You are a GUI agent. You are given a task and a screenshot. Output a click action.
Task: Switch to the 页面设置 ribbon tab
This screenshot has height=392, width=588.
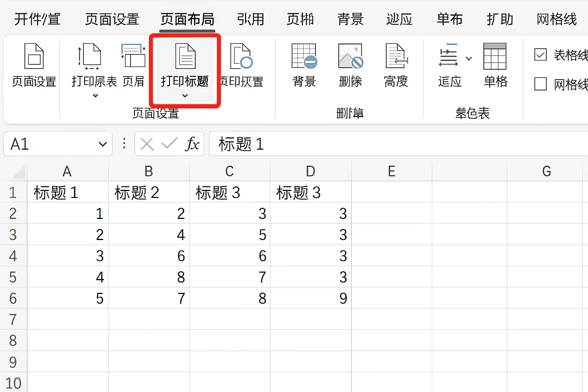pyautogui.click(x=111, y=20)
